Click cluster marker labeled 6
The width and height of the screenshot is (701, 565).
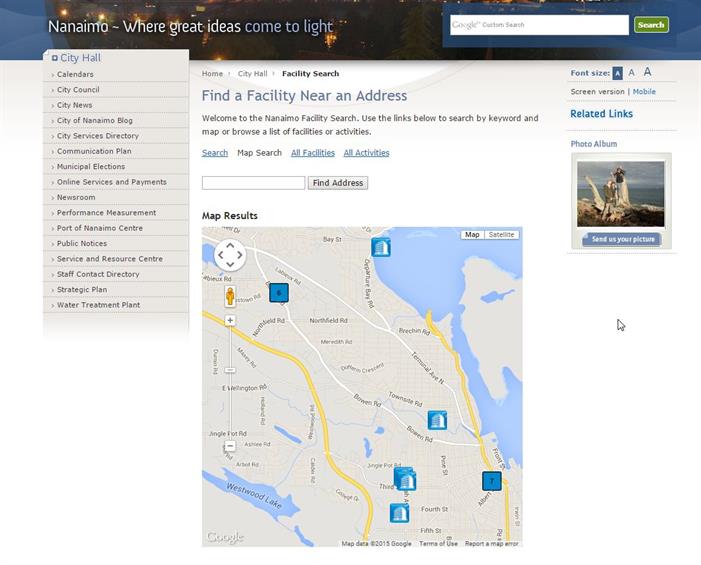point(279,292)
